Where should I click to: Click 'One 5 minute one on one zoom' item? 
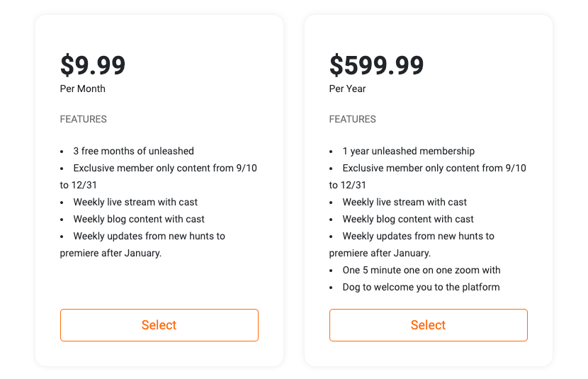coord(421,270)
